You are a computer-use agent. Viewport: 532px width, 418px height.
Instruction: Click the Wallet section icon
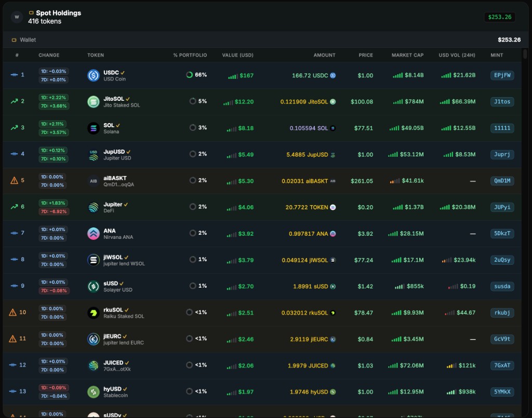pyautogui.click(x=14, y=40)
